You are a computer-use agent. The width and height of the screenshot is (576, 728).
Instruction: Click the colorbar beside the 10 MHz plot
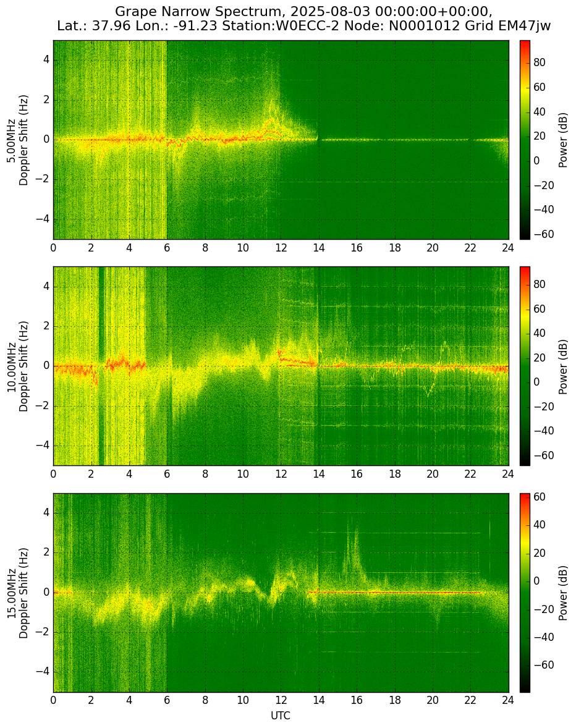[x=525, y=366]
